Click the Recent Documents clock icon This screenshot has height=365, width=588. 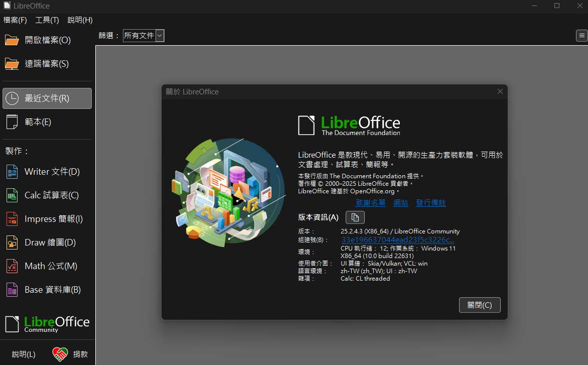point(12,98)
